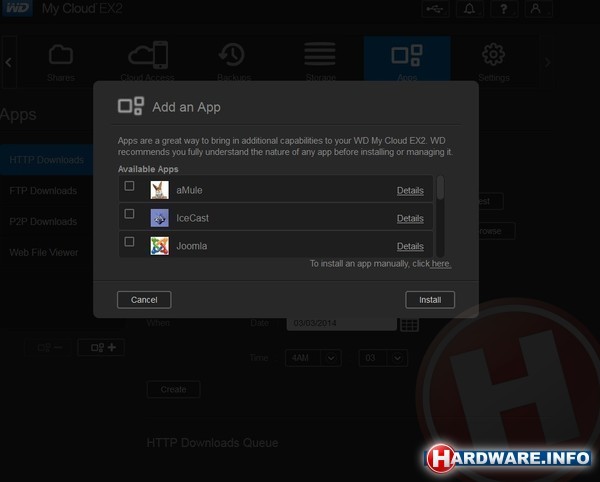Select FTP Downloads in sidebar
600x482 pixels.
(x=47, y=191)
